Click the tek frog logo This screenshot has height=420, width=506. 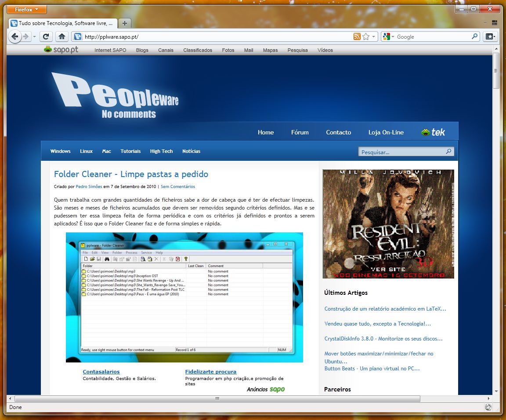[433, 132]
